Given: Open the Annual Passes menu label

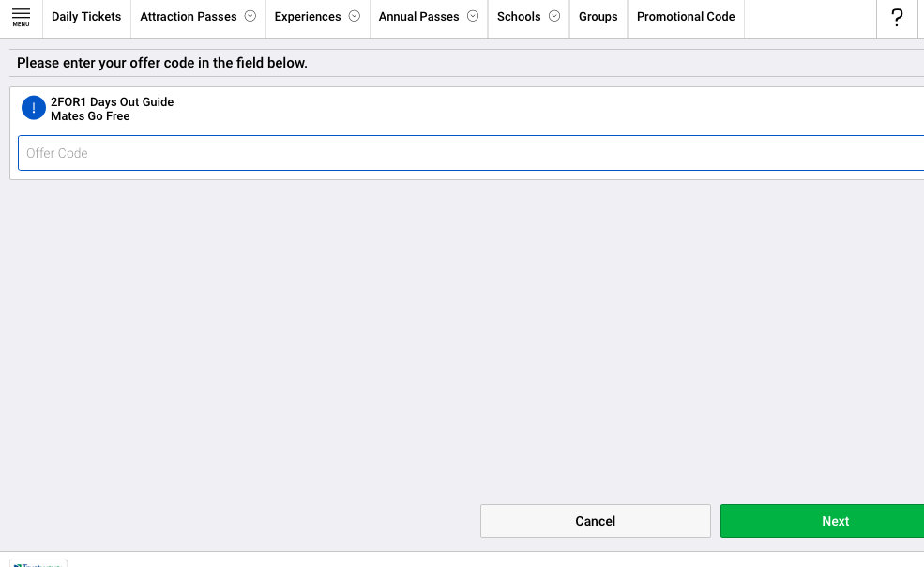Looking at the screenshot, I should (x=419, y=17).
